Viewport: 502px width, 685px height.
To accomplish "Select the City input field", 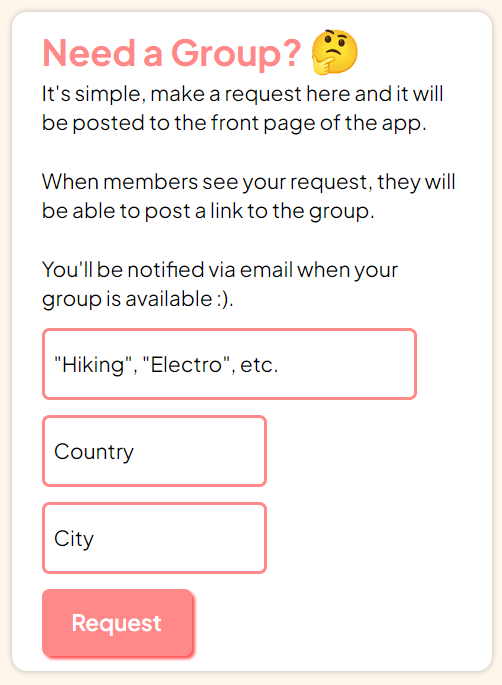I will pyautogui.click(x=154, y=538).
